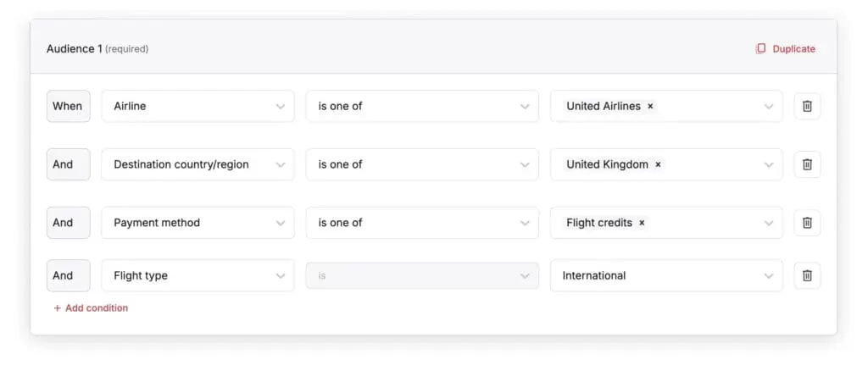Open the Destination country/region dropdown
Image resolution: width=868 pixels, height=371 pixels.
click(198, 164)
